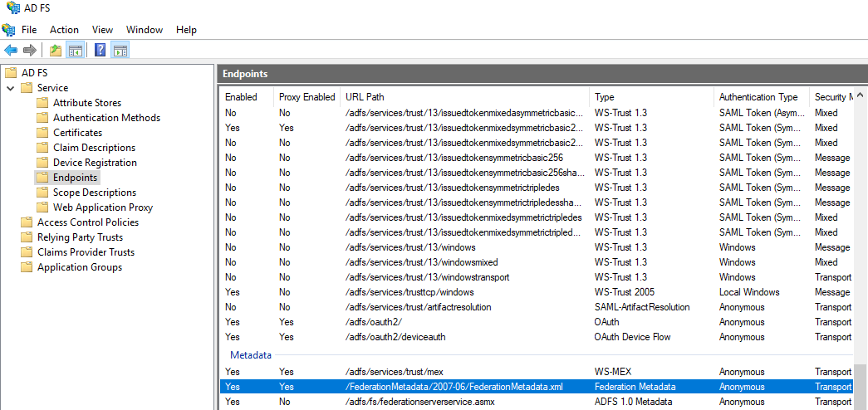Select the /adfs/fs/federationserverservice.asmx endpoint row
The width and height of the screenshot is (868, 410).
[537, 401]
